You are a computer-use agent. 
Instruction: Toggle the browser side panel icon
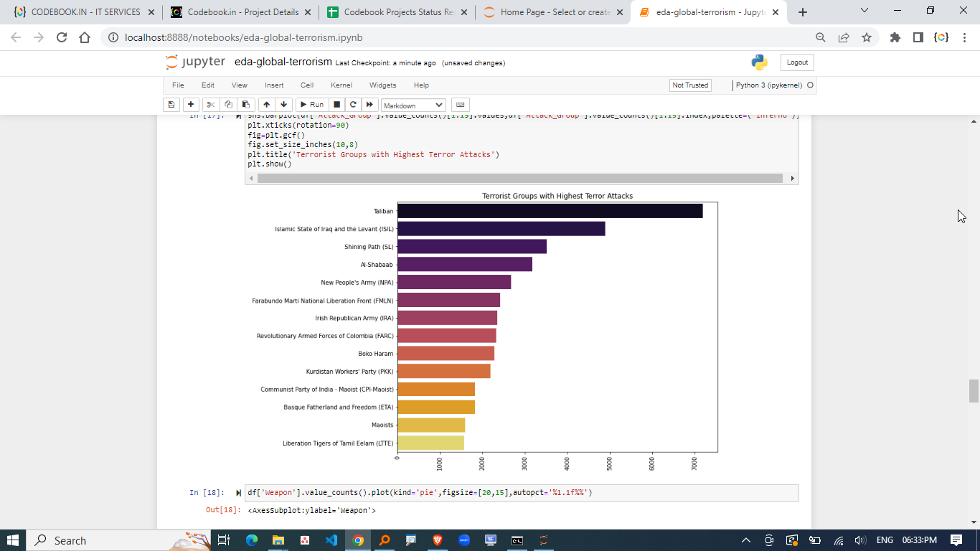point(918,37)
